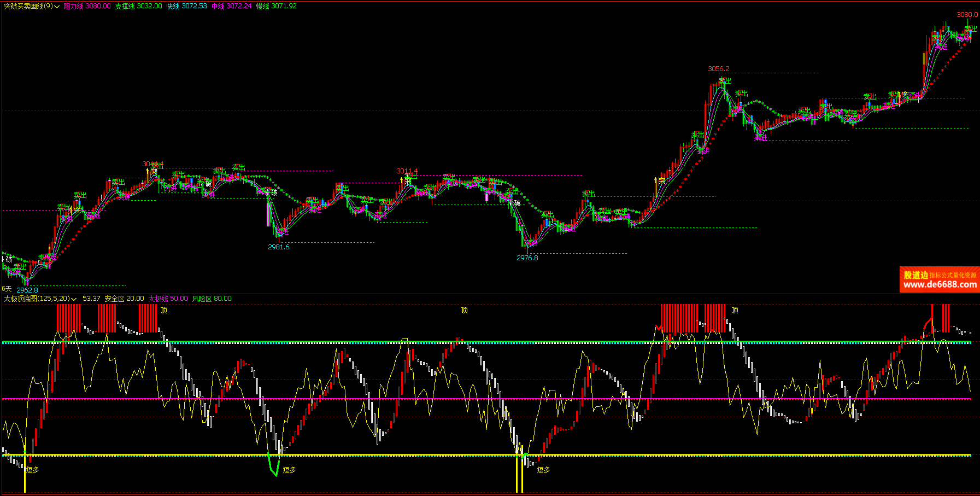
Task: Click the 安全区 20.00 legend label
Action: pos(124,299)
